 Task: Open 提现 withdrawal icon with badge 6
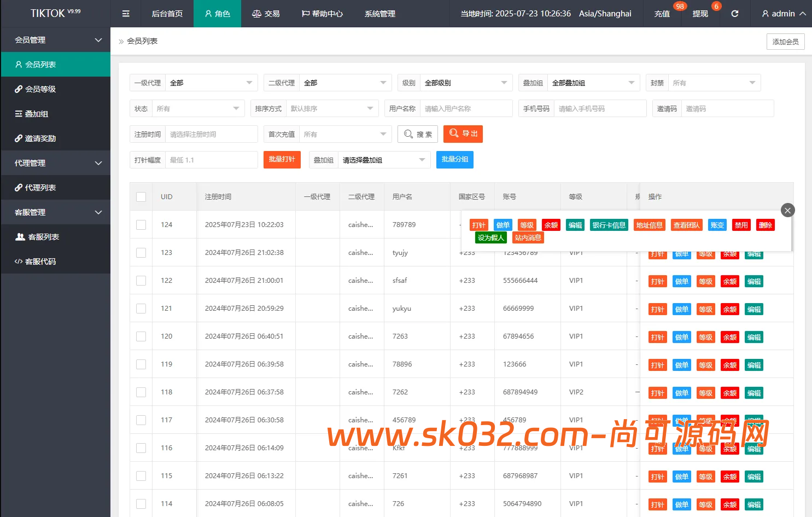pyautogui.click(x=700, y=14)
